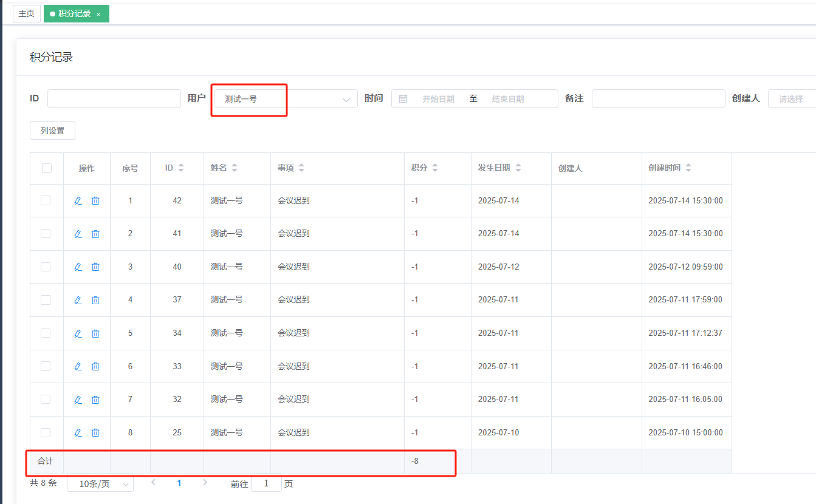The image size is (816, 504).
Task: Delete the record with ID 25
Action: [x=95, y=432]
